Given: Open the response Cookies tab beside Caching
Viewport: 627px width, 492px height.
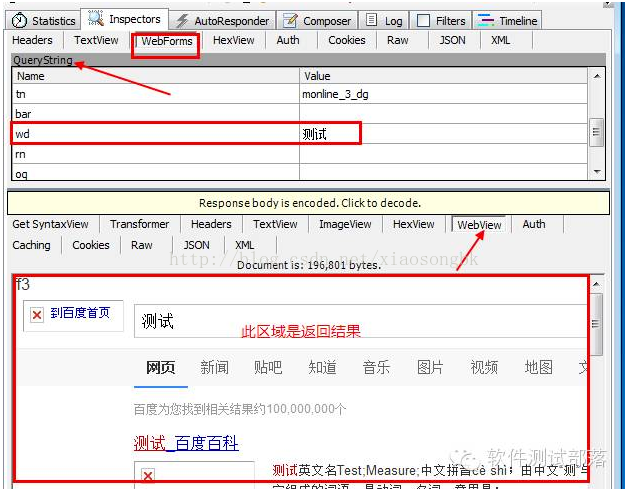Looking at the screenshot, I should tap(91, 245).
